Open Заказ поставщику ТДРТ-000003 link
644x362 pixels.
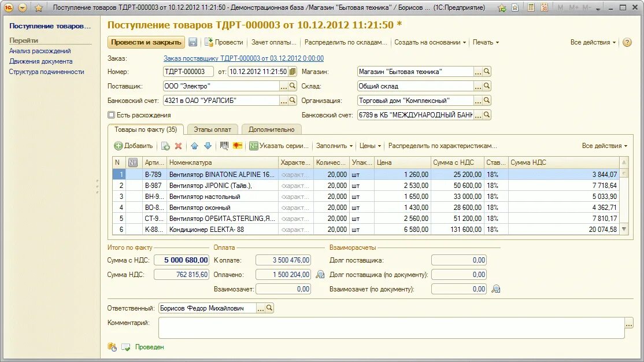point(243,58)
